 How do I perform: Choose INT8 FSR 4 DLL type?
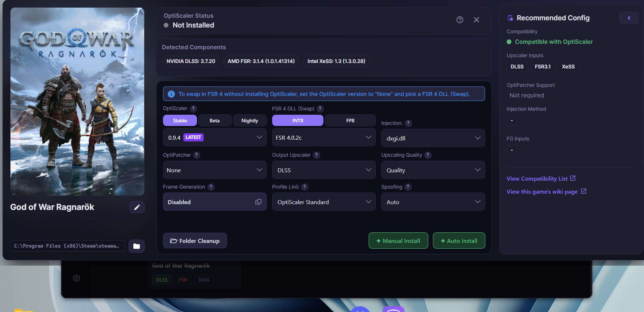(298, 121)
